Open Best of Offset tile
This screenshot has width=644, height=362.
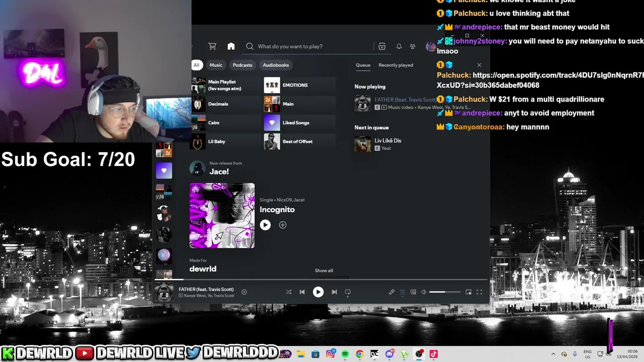pos(299,141)
